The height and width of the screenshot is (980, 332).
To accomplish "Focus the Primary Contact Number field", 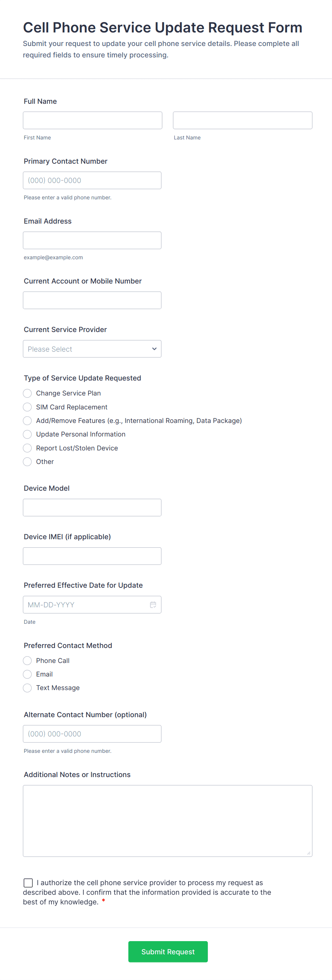I will 92,180.
